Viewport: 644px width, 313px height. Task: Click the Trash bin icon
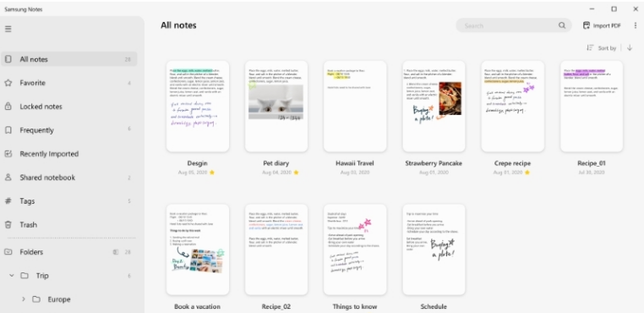click(x=8, y=225)
